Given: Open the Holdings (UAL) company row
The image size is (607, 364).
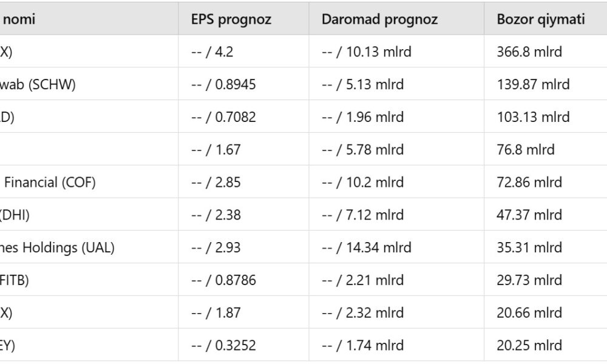Looking at the screenshot, I should [x=57, y=248].
